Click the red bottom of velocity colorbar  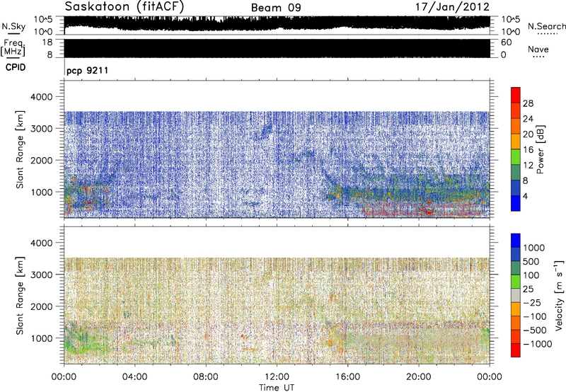(516, 350)
